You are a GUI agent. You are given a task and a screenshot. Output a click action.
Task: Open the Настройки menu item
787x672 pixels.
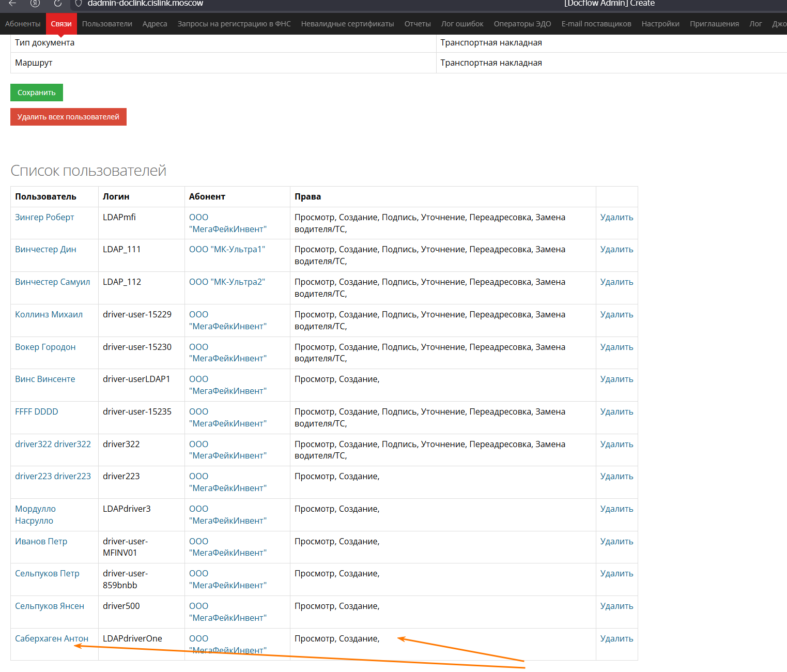pos(660,24)
